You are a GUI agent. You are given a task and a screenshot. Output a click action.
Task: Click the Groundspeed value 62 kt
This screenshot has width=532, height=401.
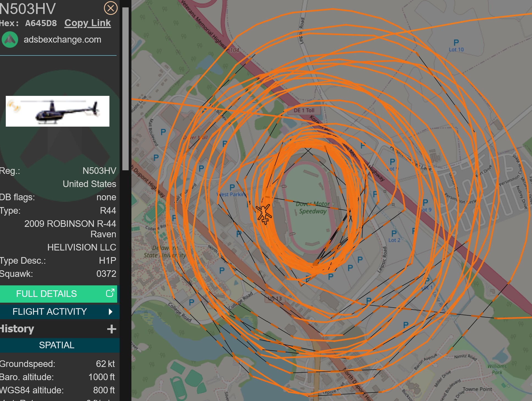pos(105,364)
